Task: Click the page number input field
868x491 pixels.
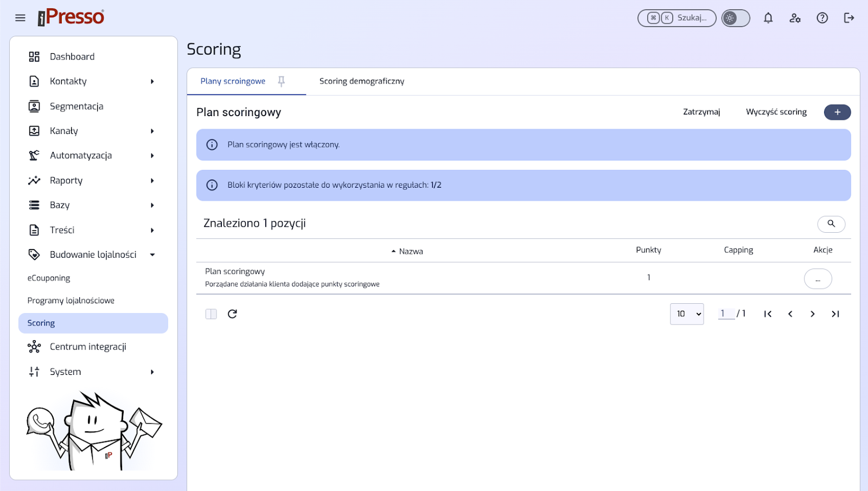Action: click(726, 314)
